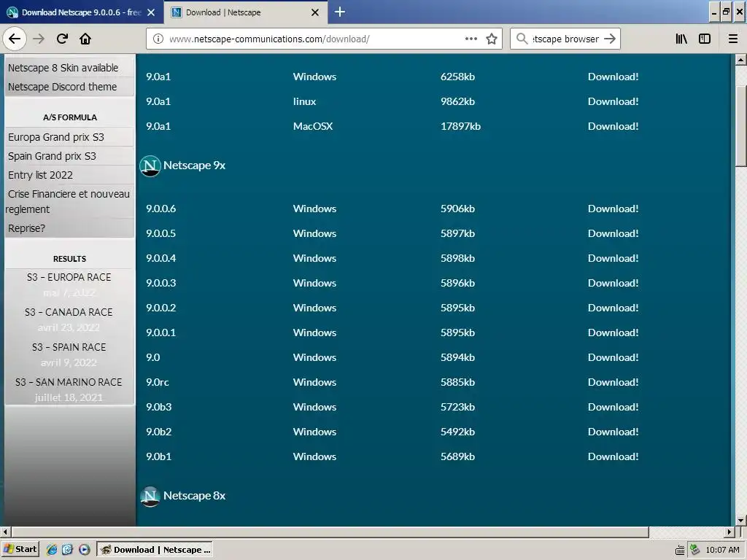Download 9.0a1 for linux
This screenshot has height=560, width=747.
[x=613, y=101]
